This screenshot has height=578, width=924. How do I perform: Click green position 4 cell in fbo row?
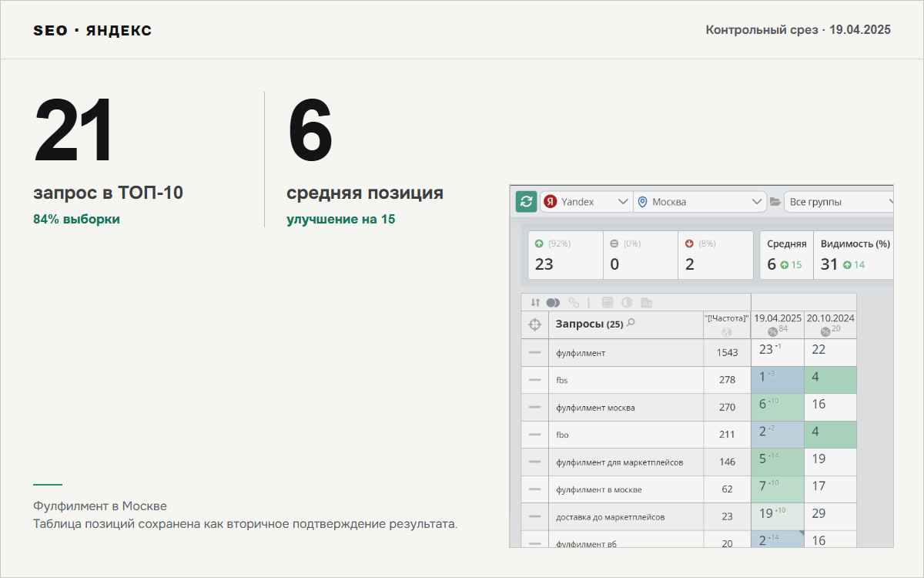click(830, 435)
